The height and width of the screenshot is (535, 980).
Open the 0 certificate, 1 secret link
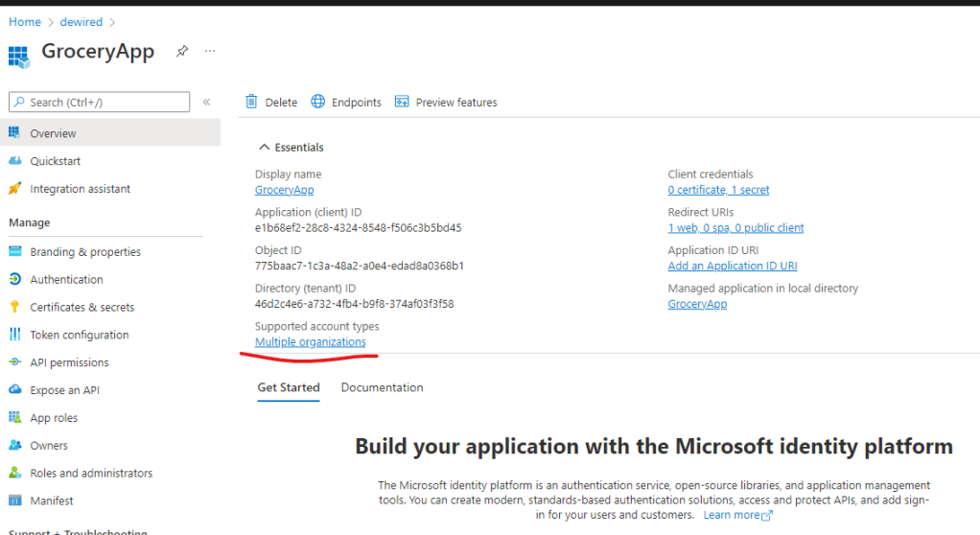[x=718, y=190]
